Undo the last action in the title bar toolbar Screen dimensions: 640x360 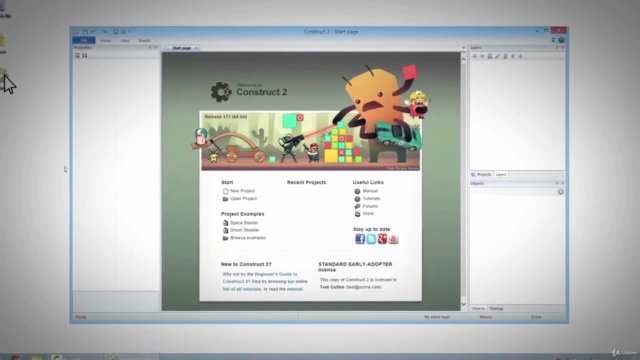pyautogui.click(x=93, y=32)
